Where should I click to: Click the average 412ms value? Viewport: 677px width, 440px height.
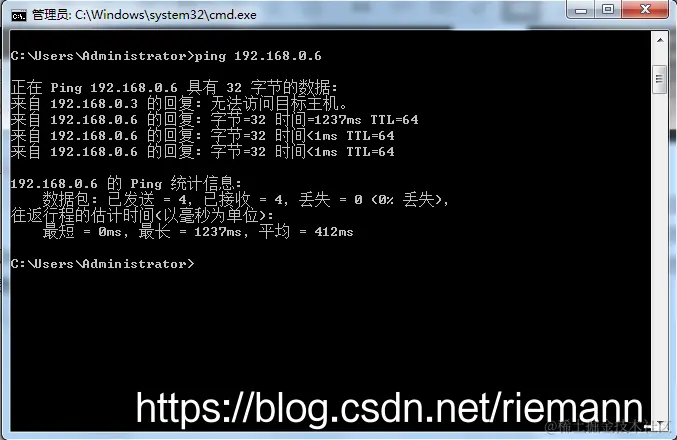coord(334,232)
